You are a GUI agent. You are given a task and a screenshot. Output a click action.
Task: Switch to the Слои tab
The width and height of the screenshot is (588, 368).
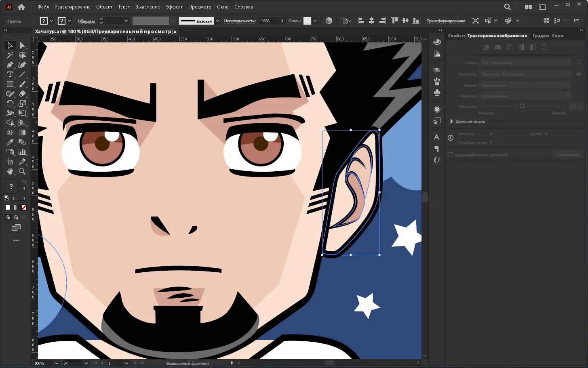click(x=558, y=36)
